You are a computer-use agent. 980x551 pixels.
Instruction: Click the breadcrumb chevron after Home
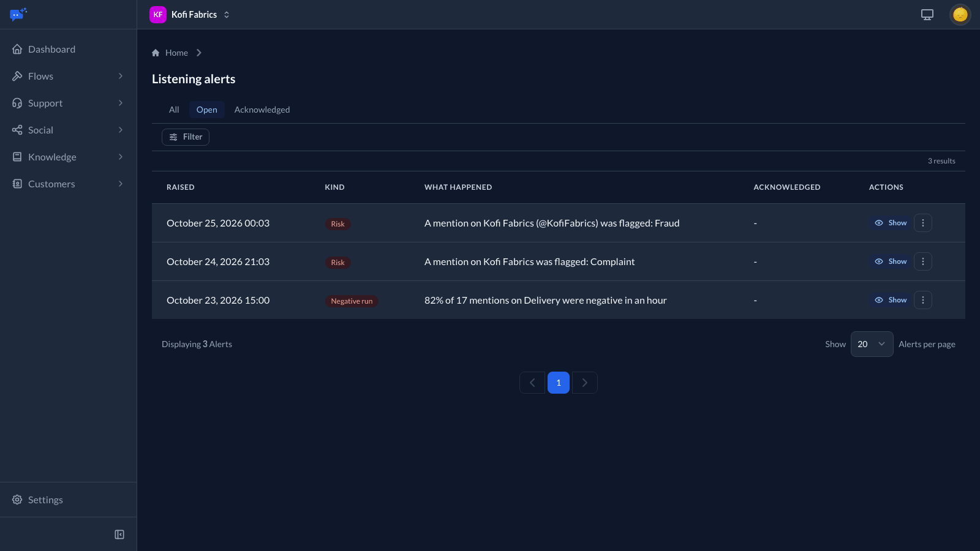[x=199, y=53]
